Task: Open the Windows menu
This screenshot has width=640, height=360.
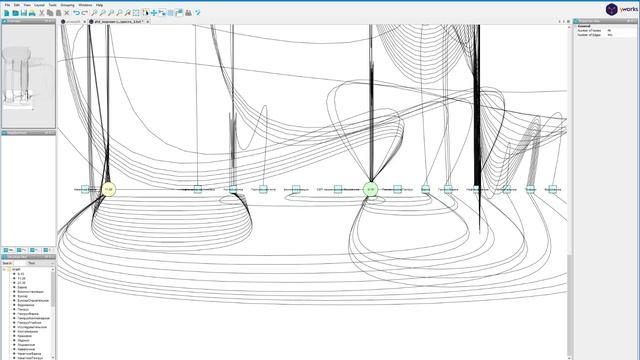Action: (x=85, y=5)
